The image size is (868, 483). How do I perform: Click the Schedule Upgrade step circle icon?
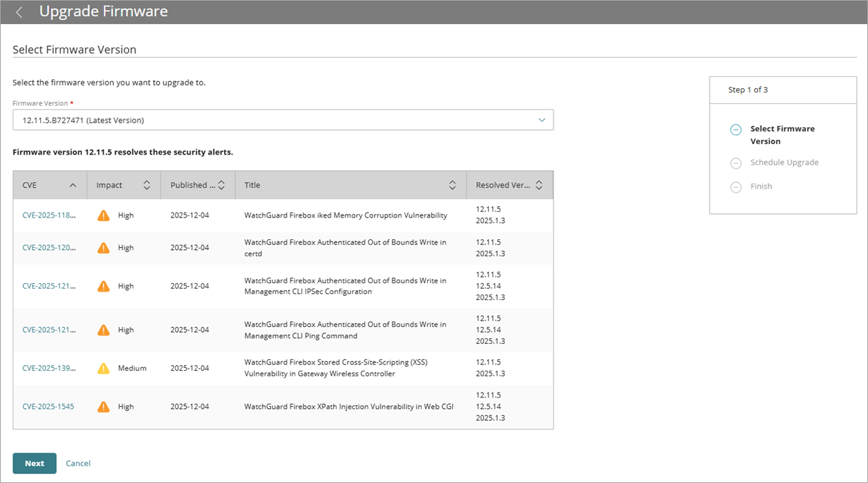click(735, 162)
